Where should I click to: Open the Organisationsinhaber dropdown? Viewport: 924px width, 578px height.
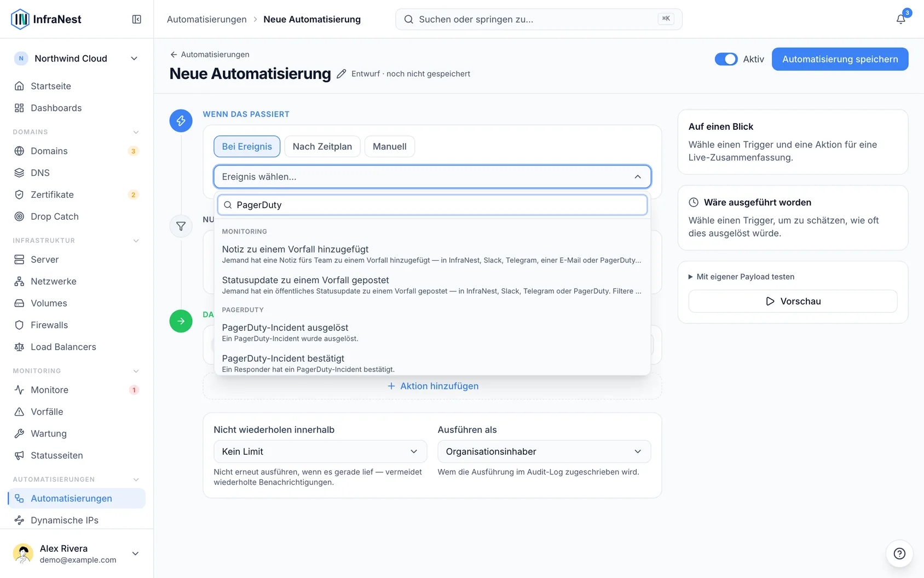coord(544,451)
